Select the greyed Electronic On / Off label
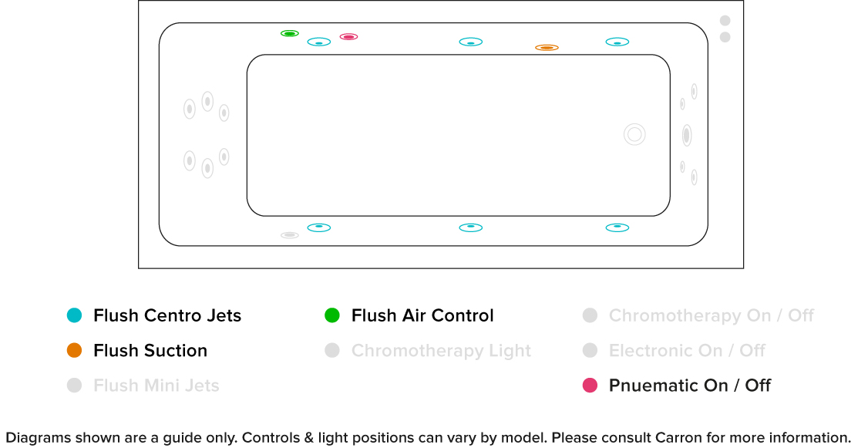Screen dimensions: 868x448 pyautogui.click(x=687, y=351)
